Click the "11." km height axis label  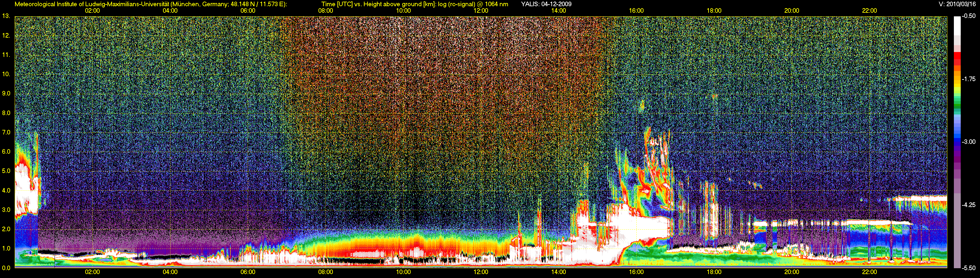(x=6, y=55)
